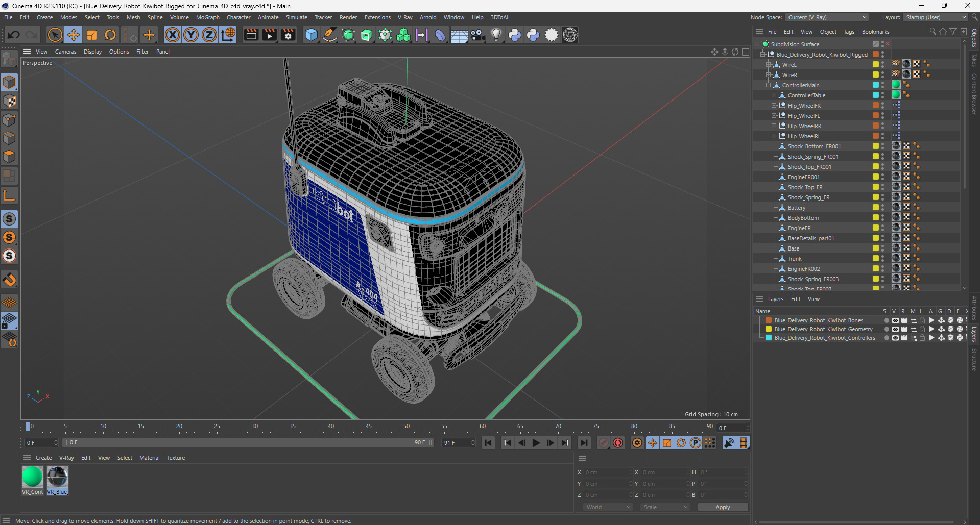This screenshot has width=980, height=525.
Task: Select the Live Selection tool
Action: 55,35
